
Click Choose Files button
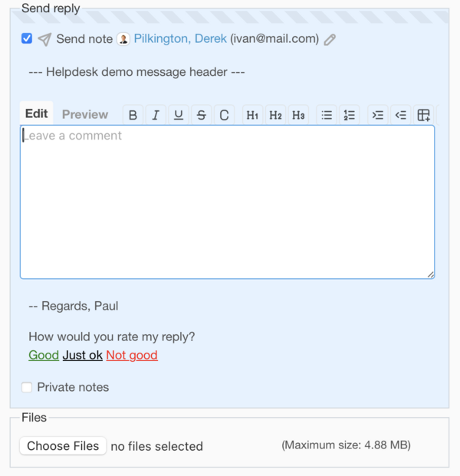[x=63, y=446]
